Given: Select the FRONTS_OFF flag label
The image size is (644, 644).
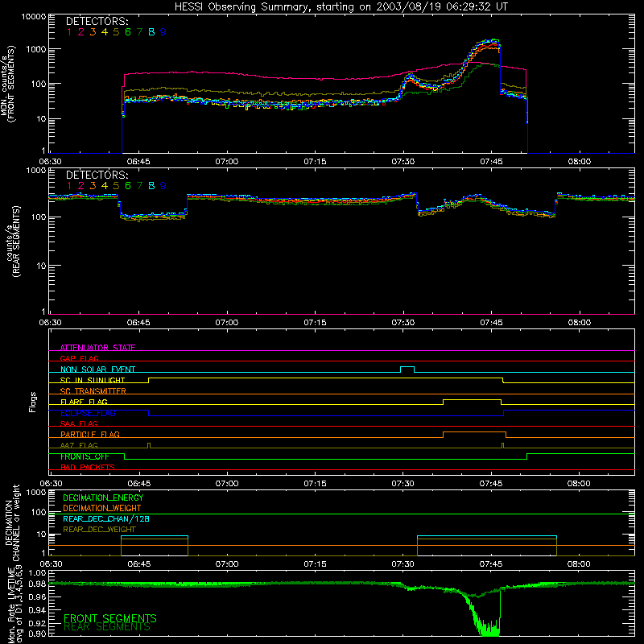Looking at the screenshot, I should [85, 456].
